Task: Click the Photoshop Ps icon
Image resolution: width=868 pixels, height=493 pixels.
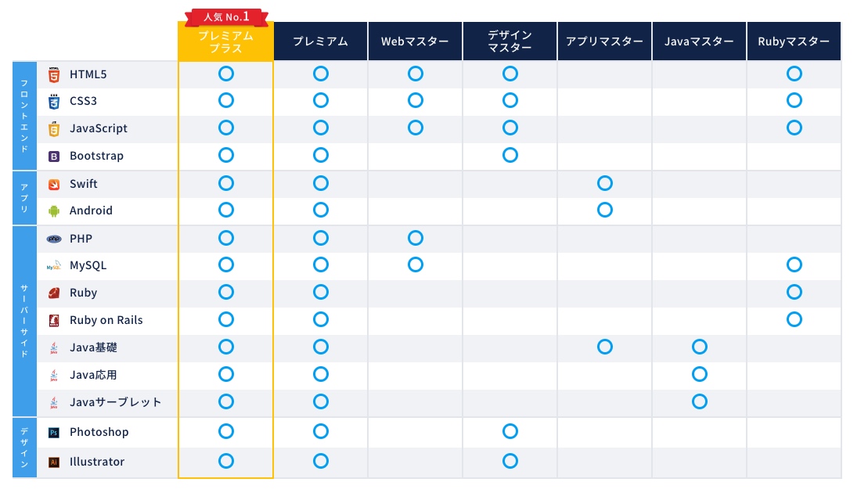Action: pyautogui.click(x=54, y=433)
